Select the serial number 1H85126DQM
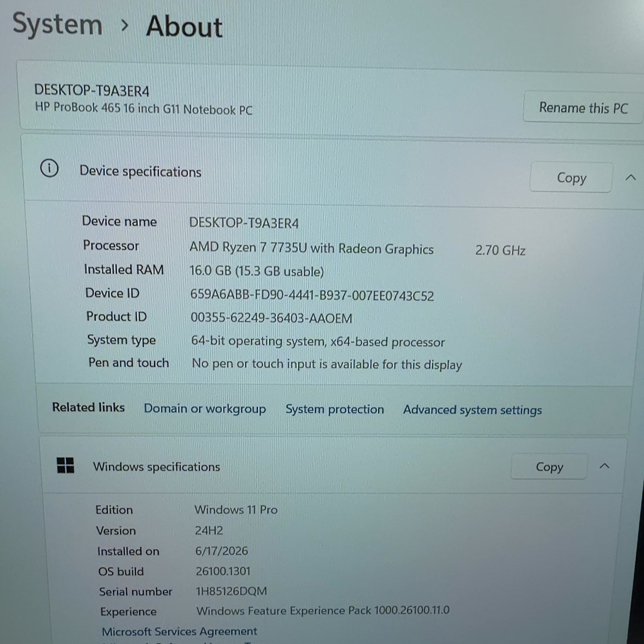Viewport: 644px width, 644px height. (231, 591)
